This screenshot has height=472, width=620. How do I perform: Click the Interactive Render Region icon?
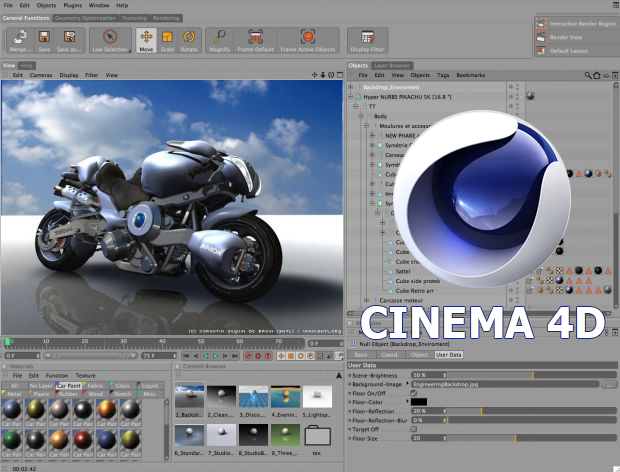(541, 24)
